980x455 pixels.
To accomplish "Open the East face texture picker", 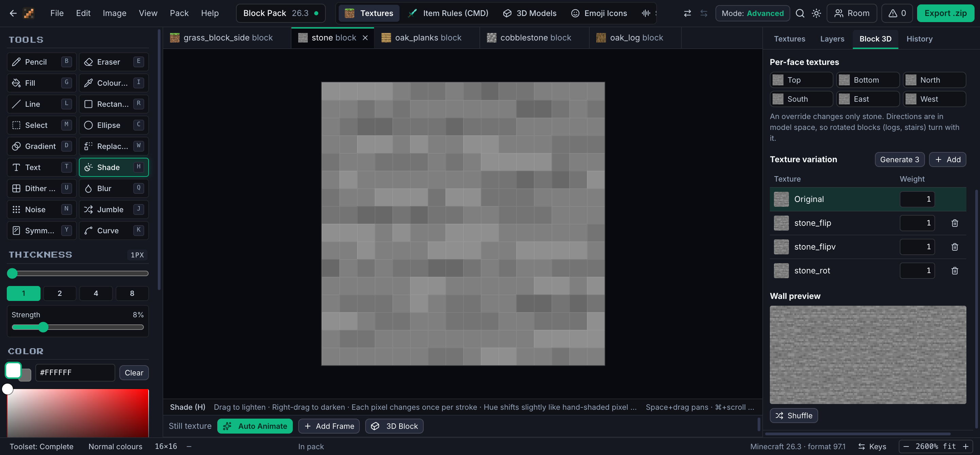I will pyautogui.click(x=868, y=99).
